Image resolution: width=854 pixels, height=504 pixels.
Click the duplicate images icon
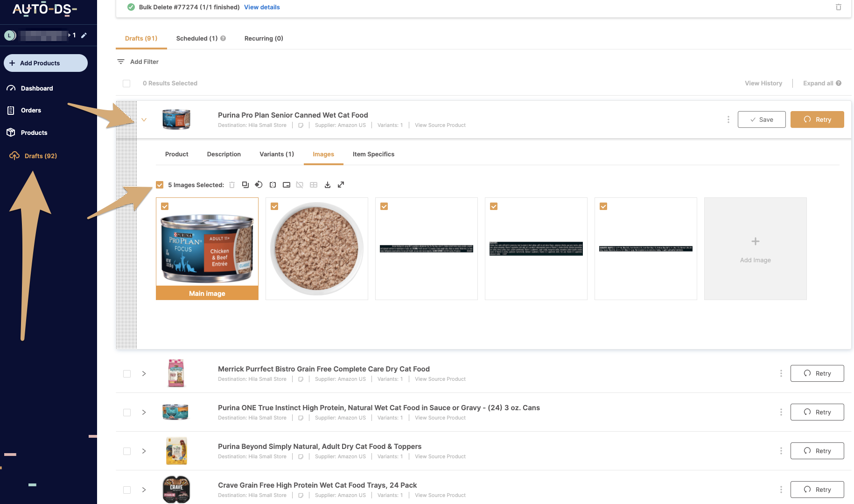[245, 185]
